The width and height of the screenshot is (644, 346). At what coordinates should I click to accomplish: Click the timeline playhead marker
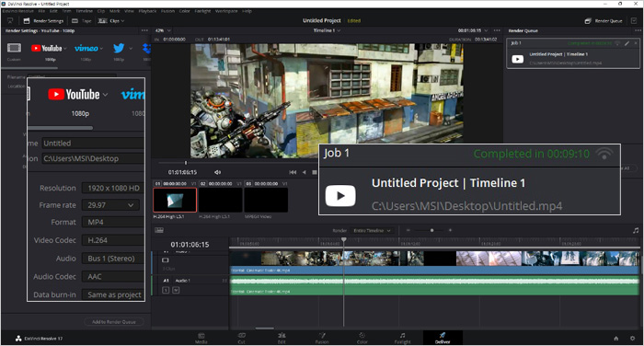click(x=344, y=239)
